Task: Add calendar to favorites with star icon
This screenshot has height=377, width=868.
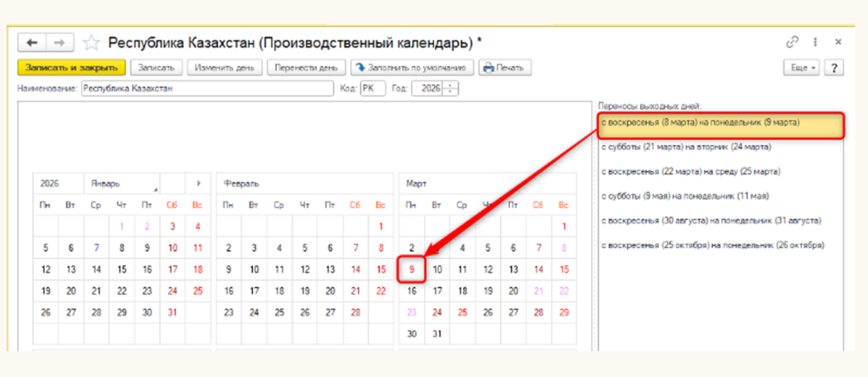Action: tap(92, 42)
